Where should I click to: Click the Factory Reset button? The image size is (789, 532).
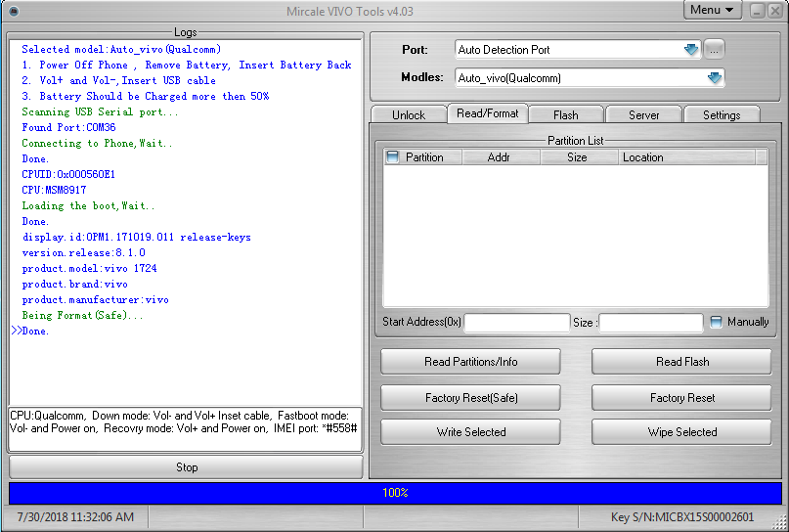pos(681,398)
